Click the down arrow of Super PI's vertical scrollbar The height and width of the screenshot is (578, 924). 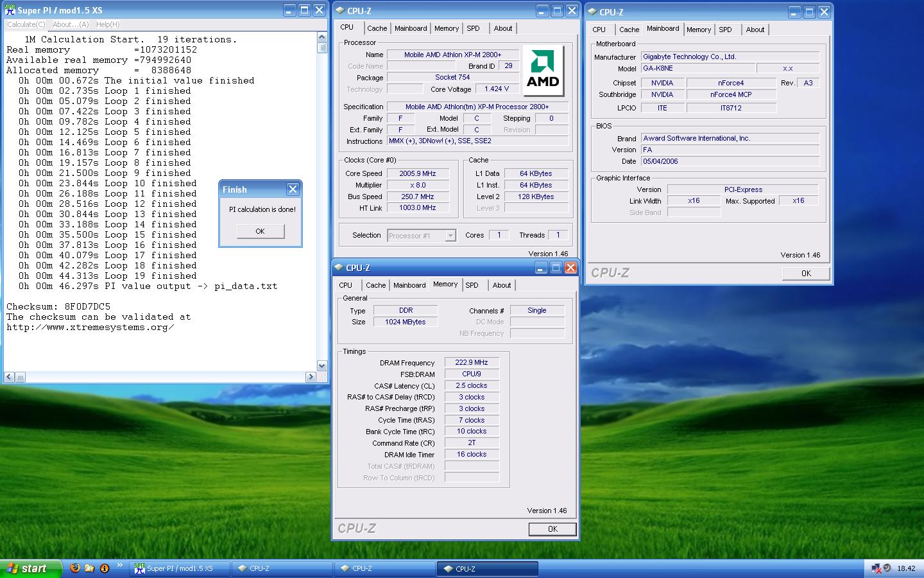(322, 365)
